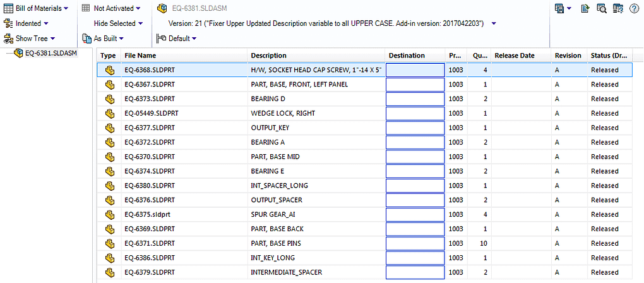Click the assembly icon beside EQ-6381.SLDASM header
Screen dimensions: 644x283
click(163, 8)
